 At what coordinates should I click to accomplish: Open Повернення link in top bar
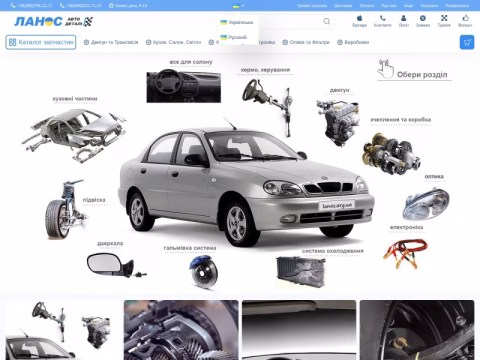click(457, 6)
